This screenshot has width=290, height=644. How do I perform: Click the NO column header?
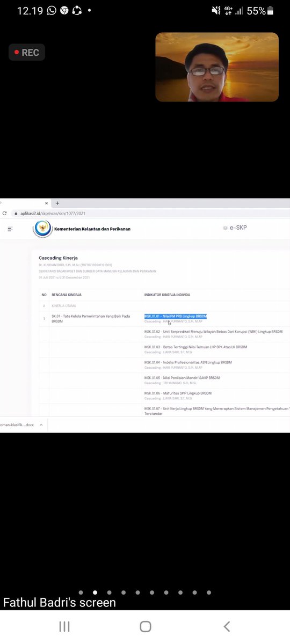tap(44, 295)
